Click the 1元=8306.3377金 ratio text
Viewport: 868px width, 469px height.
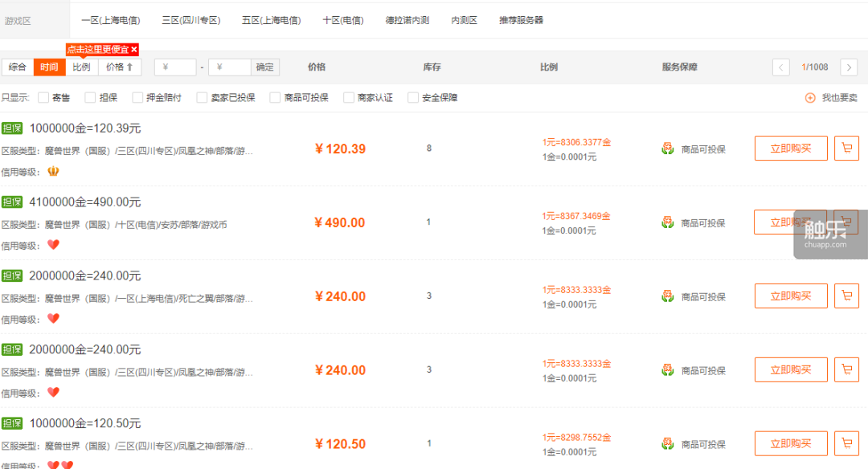tap(576, 142)
